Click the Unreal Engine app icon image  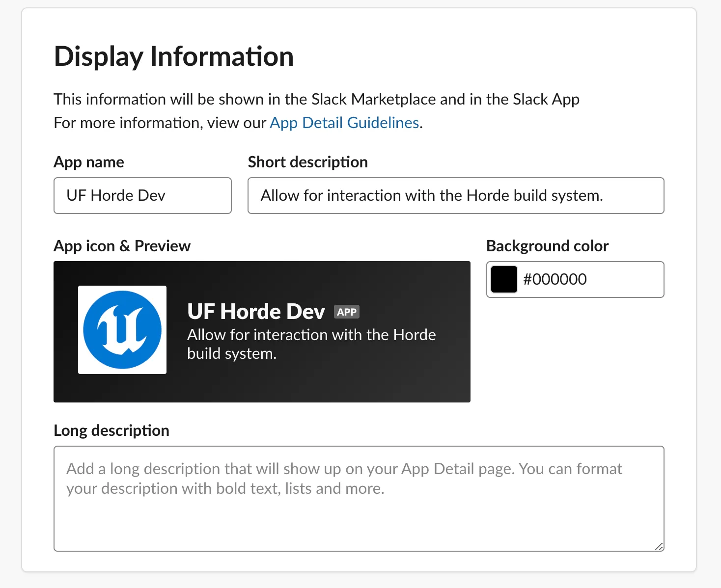tap(122, 330)
